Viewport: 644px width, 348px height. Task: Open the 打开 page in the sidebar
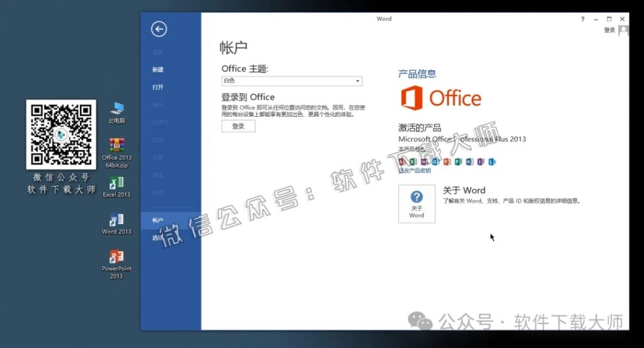pos(158,87)
